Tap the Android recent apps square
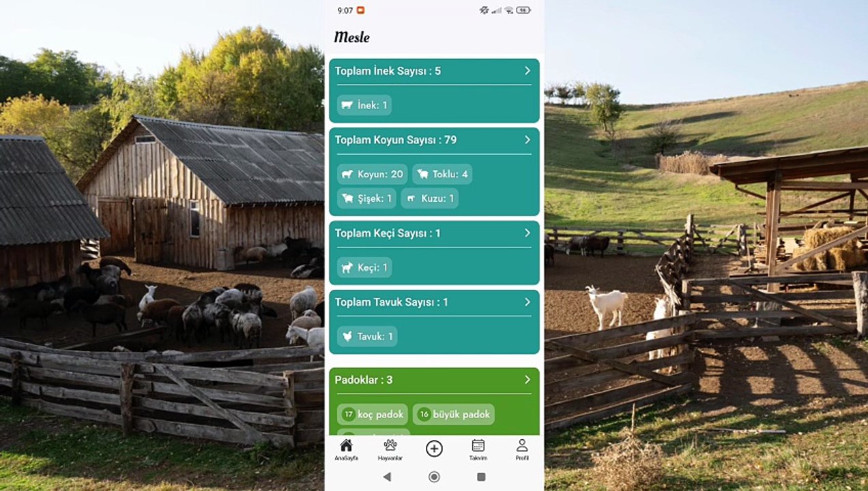This screenshot has height=491, width=868. (481, 477)
